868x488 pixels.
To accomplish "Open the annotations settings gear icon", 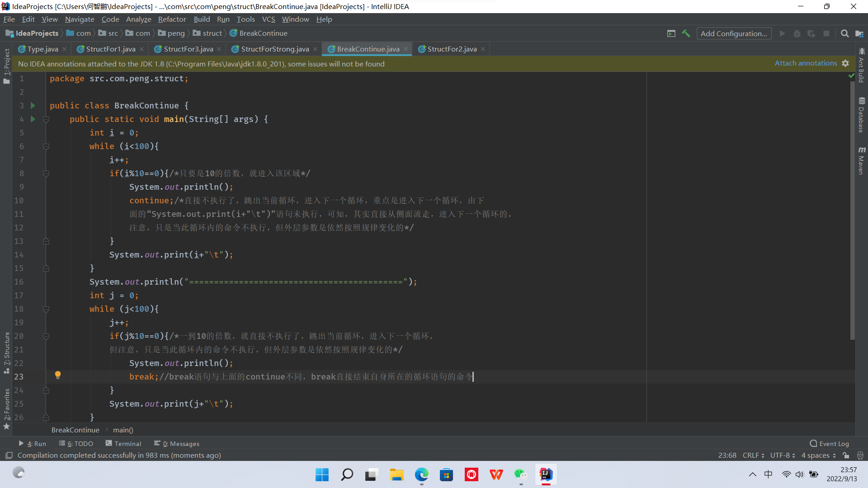I will pos(845,63).
